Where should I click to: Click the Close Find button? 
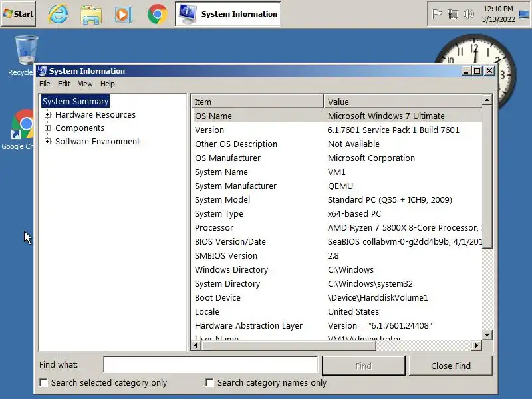coord(451,366)
